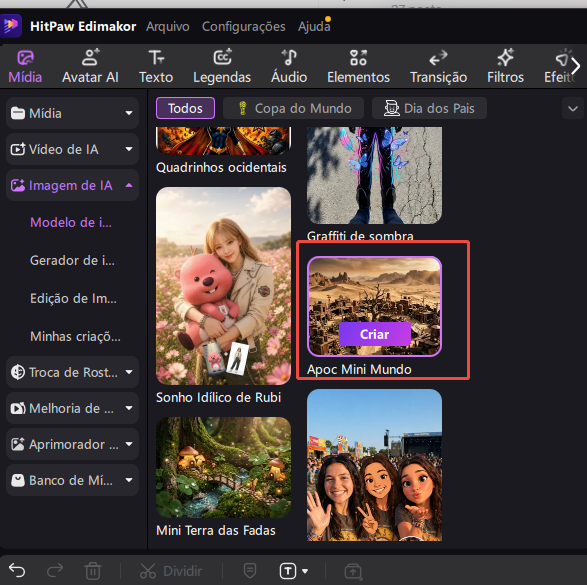Click Criar on Apoc Mini Mundo

(x=375, y=334)
